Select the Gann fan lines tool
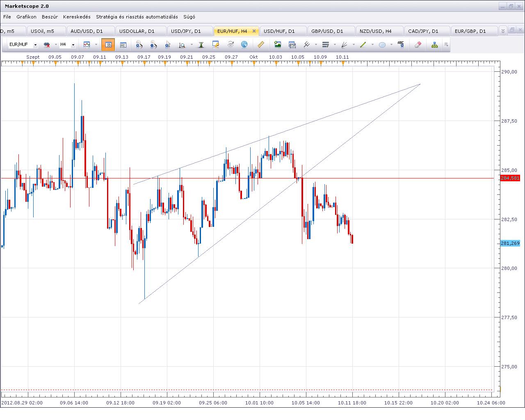 point(344,44)
